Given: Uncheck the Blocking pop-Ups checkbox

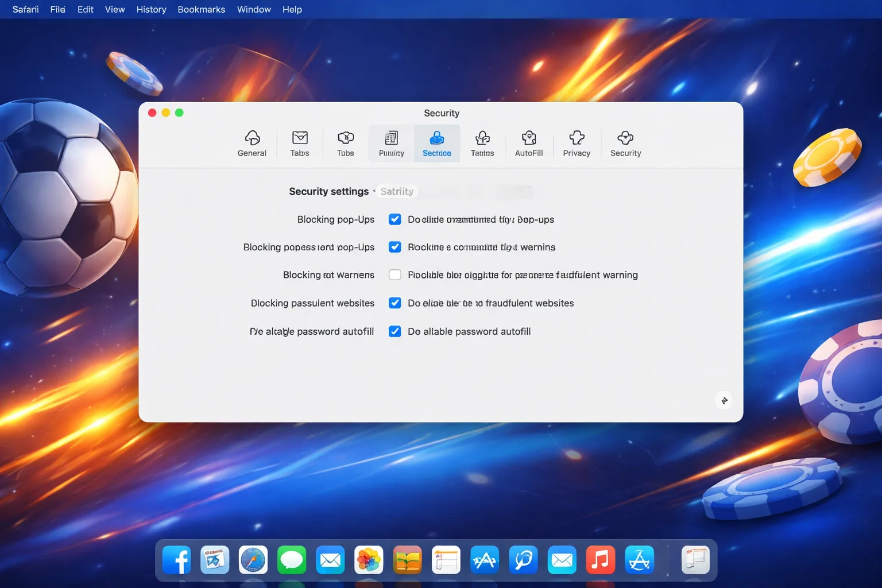Looking at the screenshot, I should pyautogui.click(x=394, y=219).
